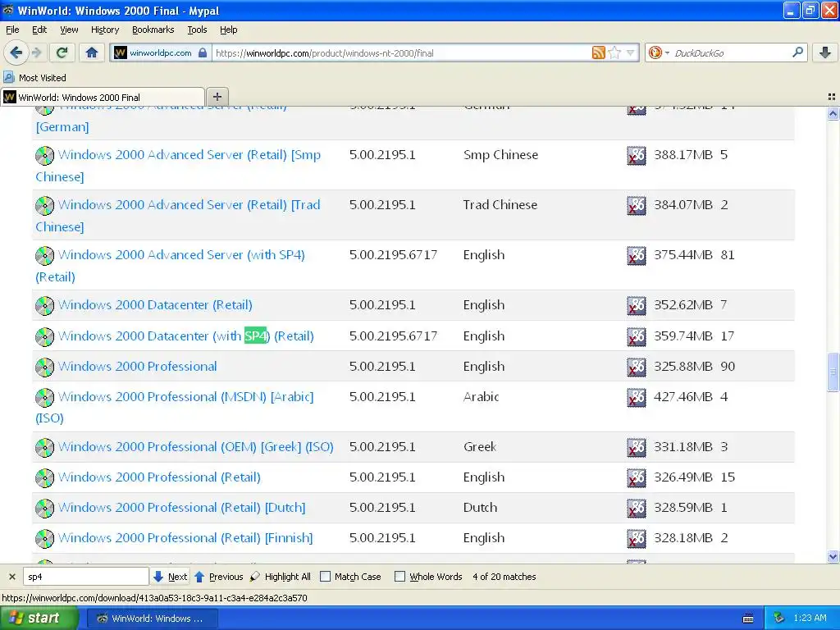Open the Bookmarks menu
This screenshot has height=630, width=840.
(153, 30)
